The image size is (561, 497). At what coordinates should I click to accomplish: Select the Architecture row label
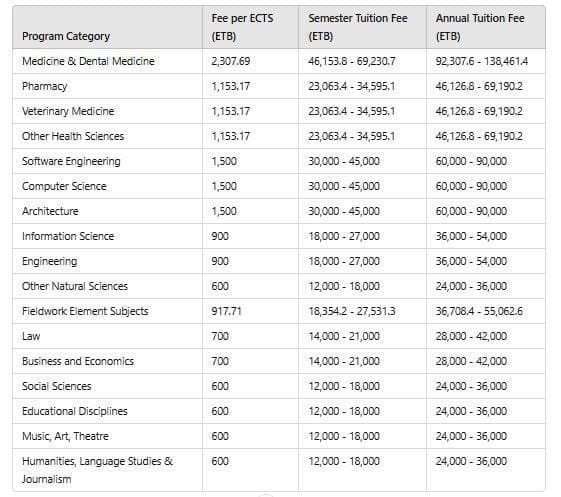click(x=50, y=211)
